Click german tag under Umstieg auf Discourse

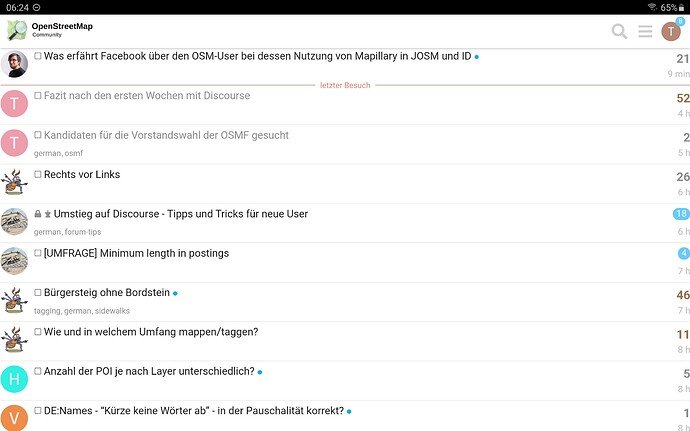point(48,232)
